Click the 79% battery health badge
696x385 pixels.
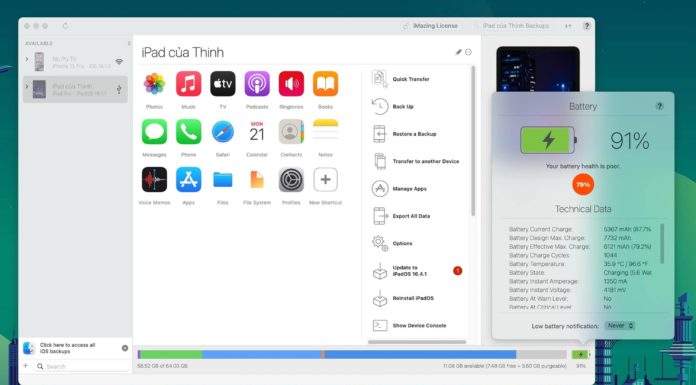pos(583,185)
